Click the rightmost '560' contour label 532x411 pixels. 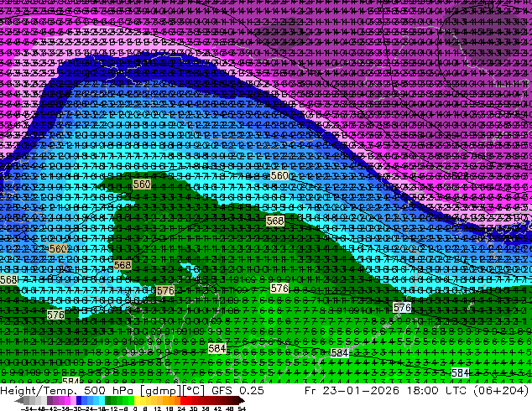pyautogui.click(x=279, y=175)
